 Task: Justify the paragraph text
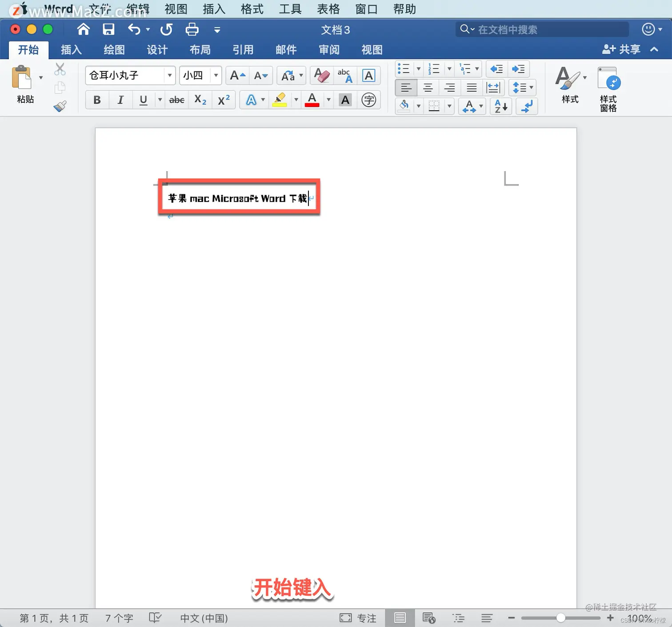point(472,88)
